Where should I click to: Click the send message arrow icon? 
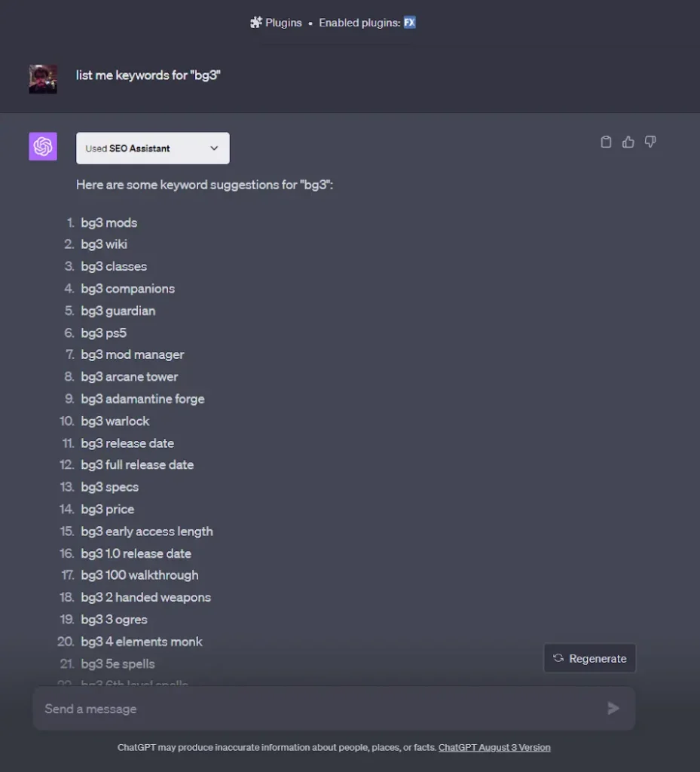pos(613,708)
